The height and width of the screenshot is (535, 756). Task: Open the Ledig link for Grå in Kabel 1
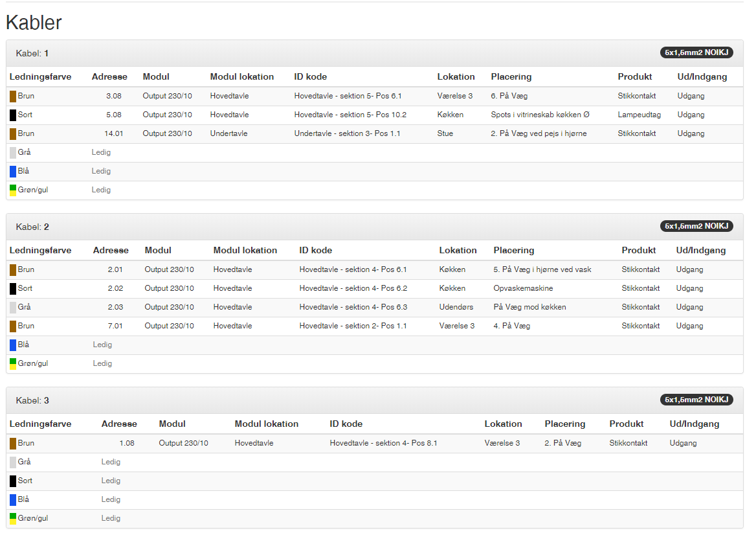[101, 153]
